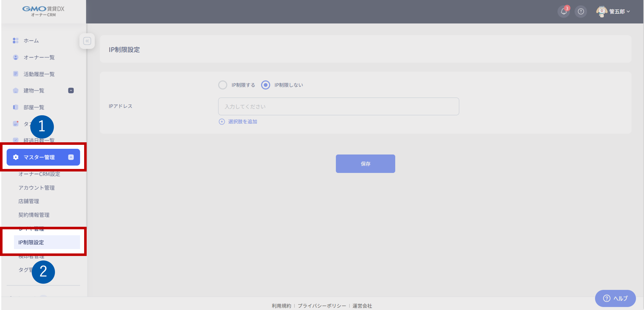Click the plus icon next to 選択肢を追加
Image resolution: width=644 pixels, height=310 pixels.
(x=222, y=122)
